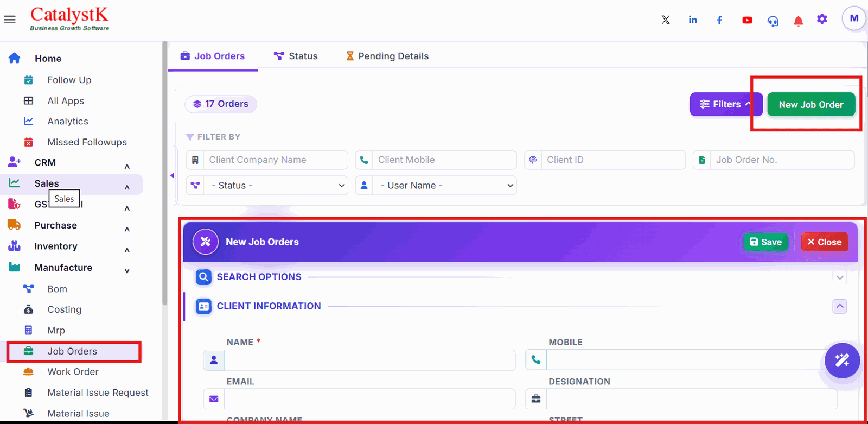Open the settings gear
Image resolution: width=868 pixels, height=424 pixels.
pyautogui.click(x=822, y=20)
